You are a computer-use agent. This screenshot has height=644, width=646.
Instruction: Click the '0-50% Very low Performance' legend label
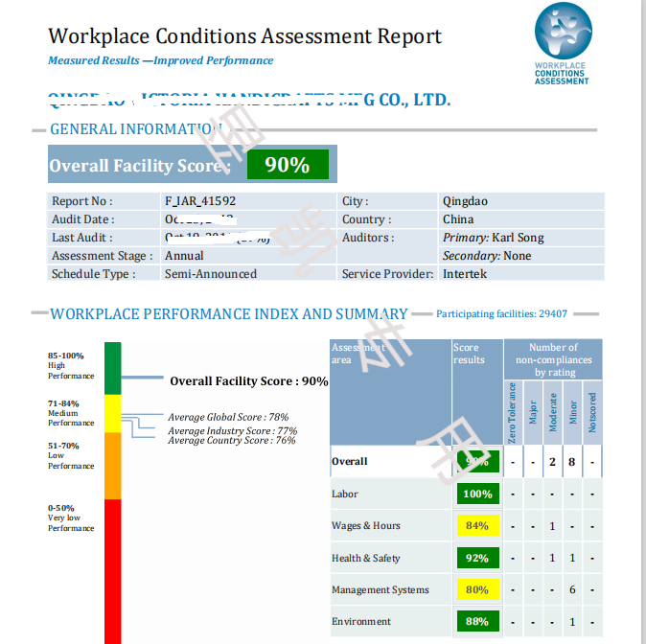(71, 517)
